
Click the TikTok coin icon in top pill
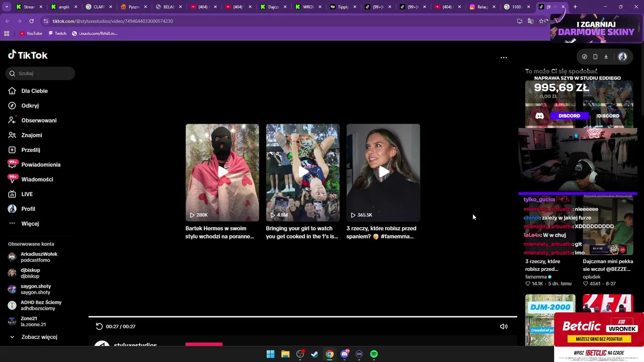pos(584,57)
